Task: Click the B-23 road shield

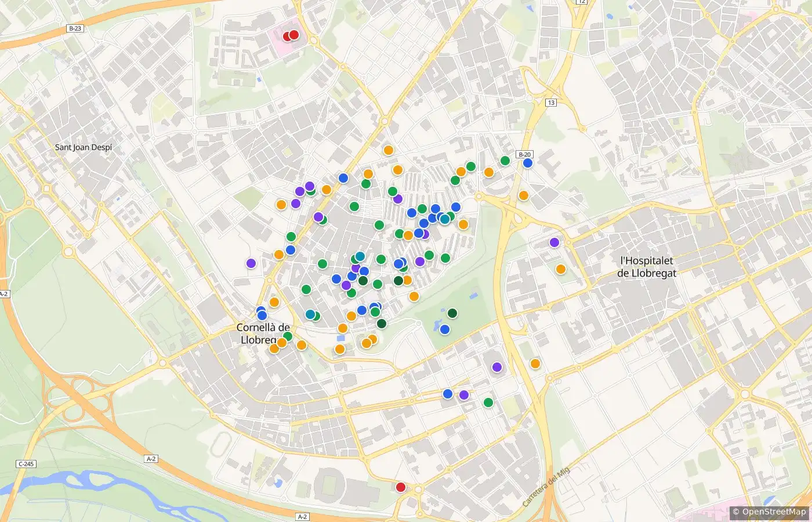Action: [x=75, y=28]
